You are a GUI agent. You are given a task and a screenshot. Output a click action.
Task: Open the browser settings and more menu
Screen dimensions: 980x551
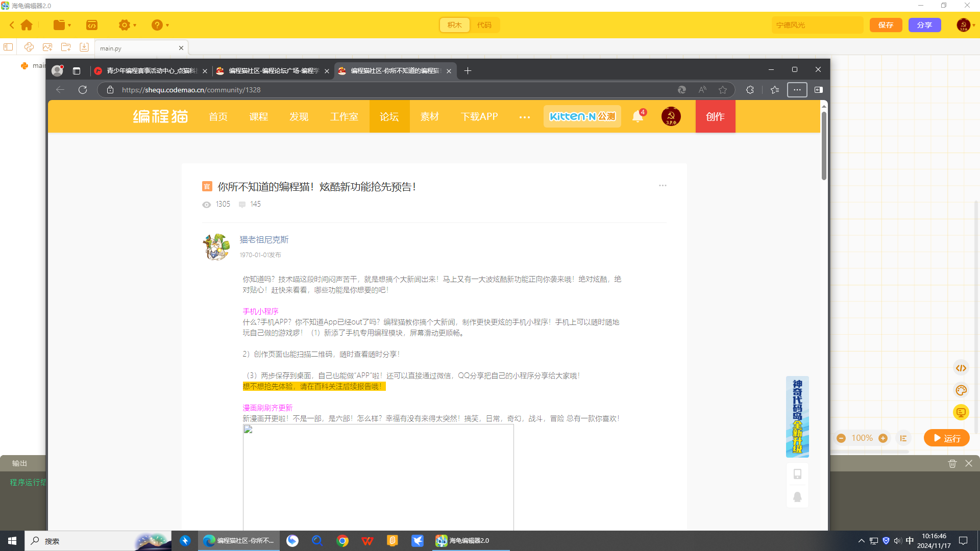(797, 90)
